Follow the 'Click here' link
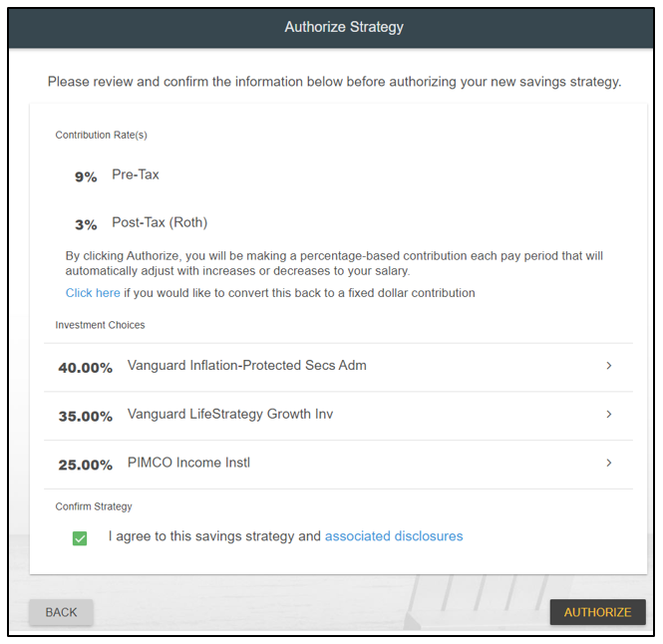 pyautogui.click(x=93, y=293)
